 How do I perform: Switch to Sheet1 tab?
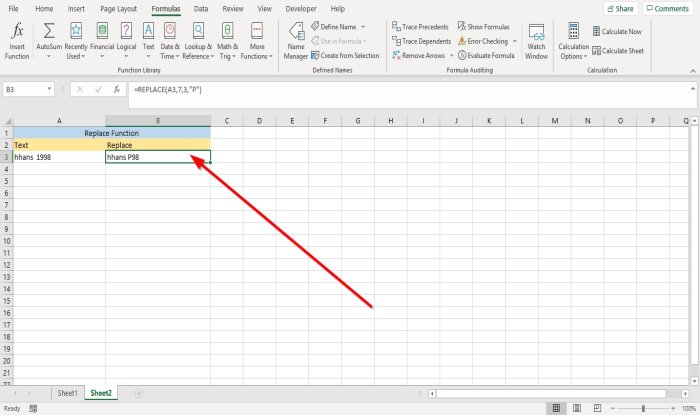67,393
